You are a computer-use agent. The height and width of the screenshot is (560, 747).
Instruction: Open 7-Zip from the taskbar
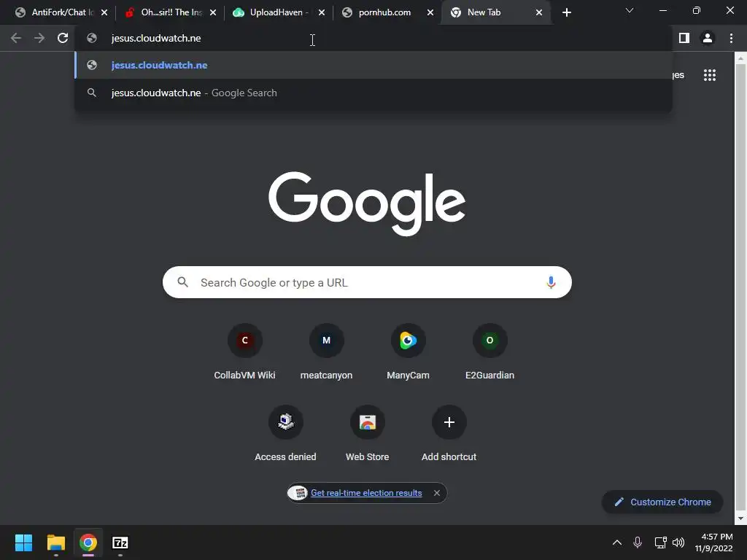pyautogui.click(x=120, y=542)
